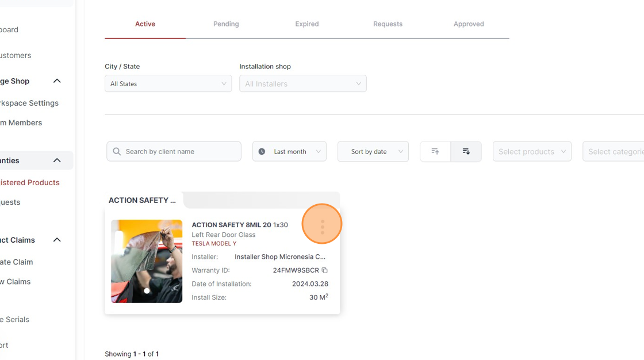Click the installation date 2024.03.28

(310, 284)
